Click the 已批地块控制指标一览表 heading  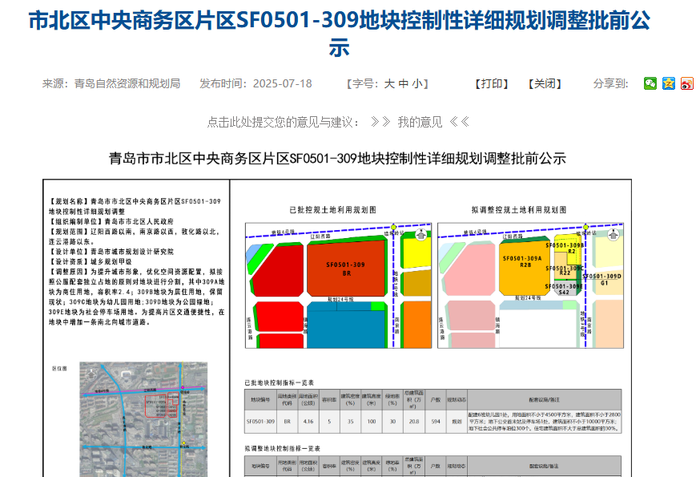(279, 383)
